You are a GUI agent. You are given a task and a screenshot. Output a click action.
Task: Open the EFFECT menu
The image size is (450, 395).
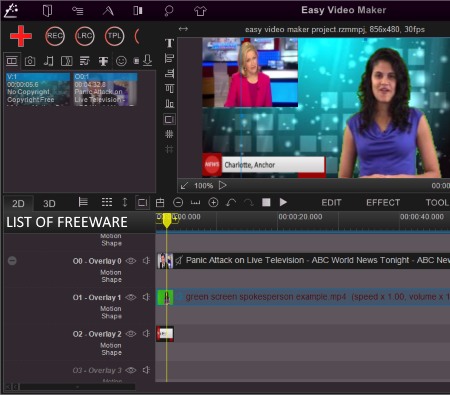pyautogui.click(x=383, y=203)
